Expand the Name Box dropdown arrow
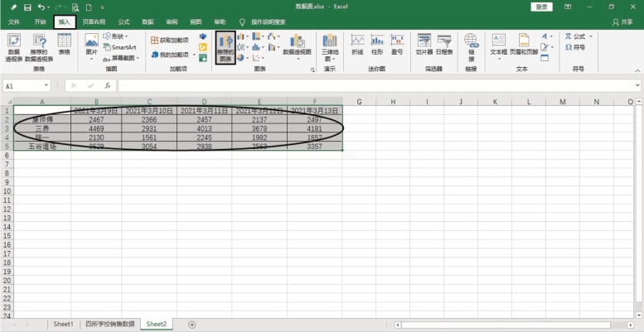644x332 pixels. pos(46,85)
